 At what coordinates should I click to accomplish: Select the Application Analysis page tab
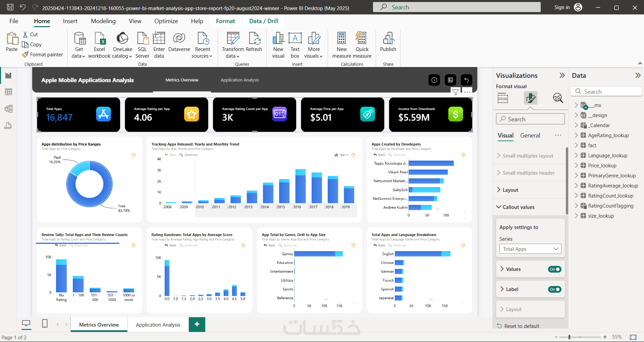click(158, 325)
